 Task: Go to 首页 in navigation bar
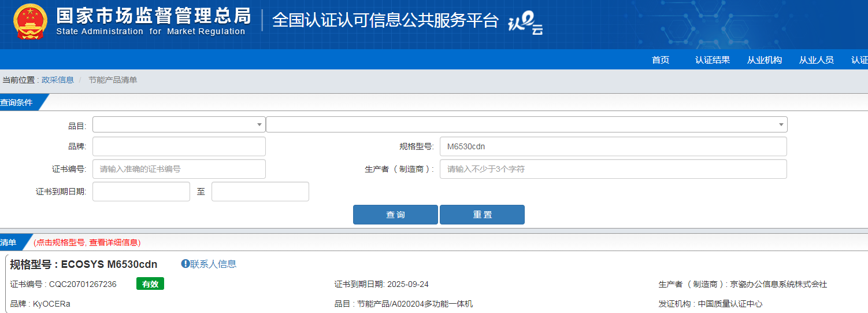pos(661,60)
